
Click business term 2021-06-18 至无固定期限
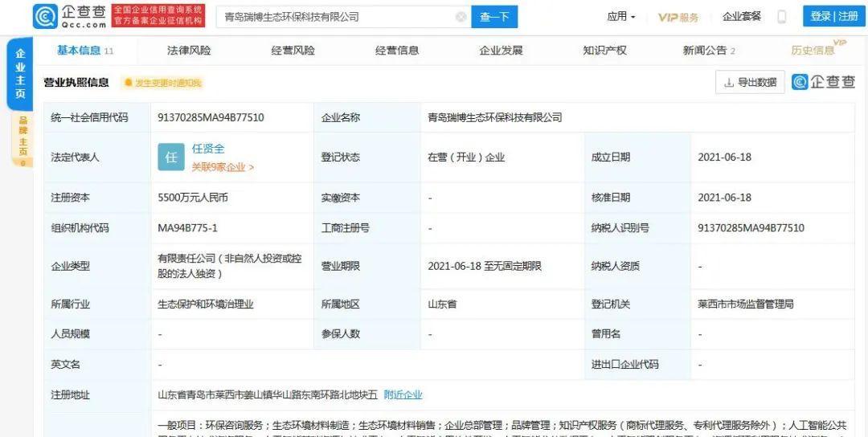pos(485,266)
